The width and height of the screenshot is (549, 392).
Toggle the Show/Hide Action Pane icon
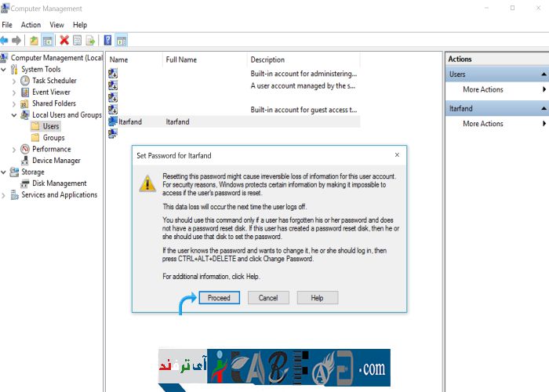point(122,40)
